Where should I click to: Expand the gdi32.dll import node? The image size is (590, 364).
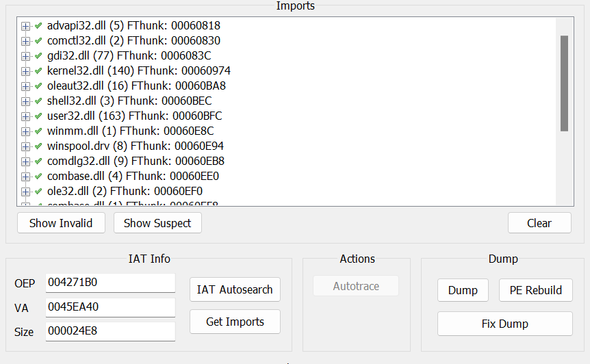click(25, 56)
